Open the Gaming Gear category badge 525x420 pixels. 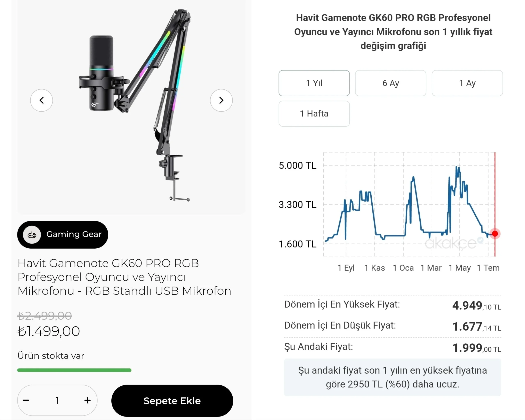coord(63,234)
